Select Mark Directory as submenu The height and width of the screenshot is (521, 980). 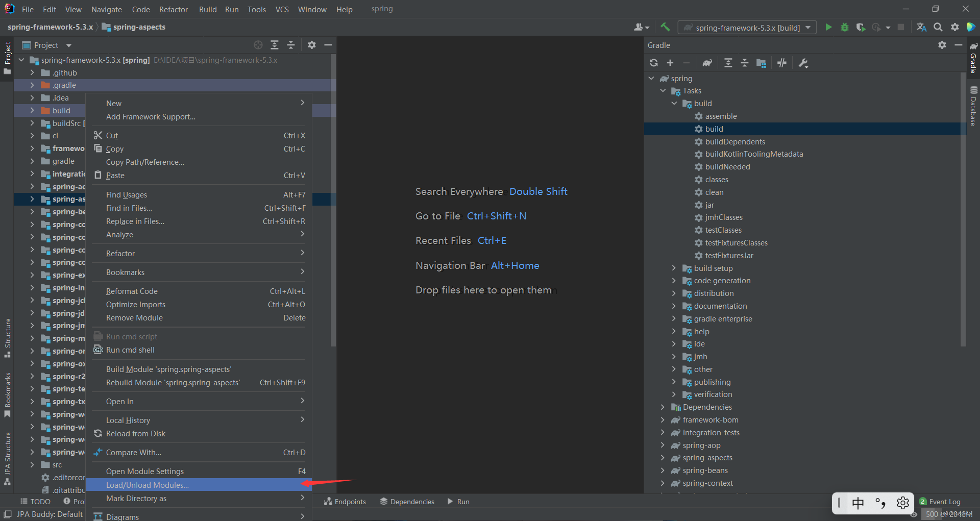click(199, 498)
